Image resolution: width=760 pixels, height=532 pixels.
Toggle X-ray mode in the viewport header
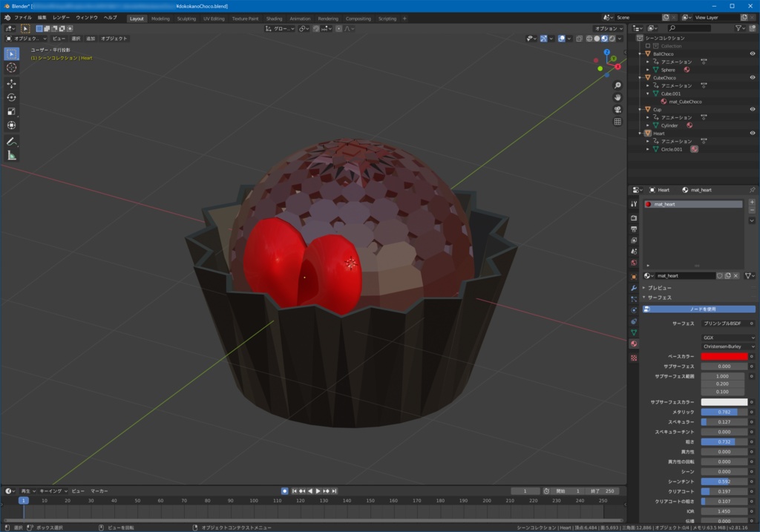point(580,38)
